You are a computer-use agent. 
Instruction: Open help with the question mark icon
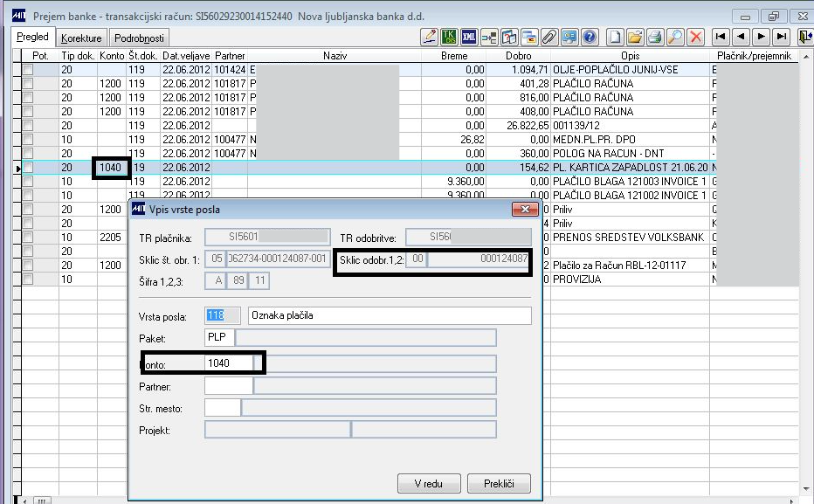point(590,37)
